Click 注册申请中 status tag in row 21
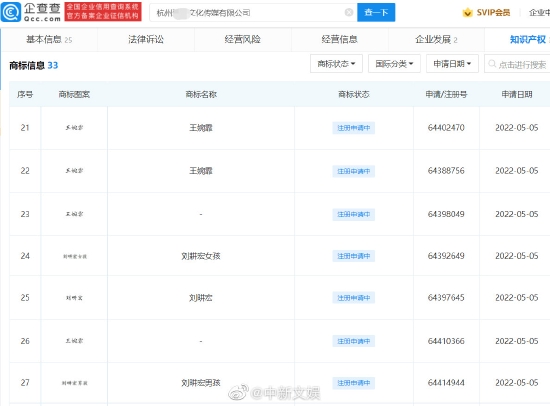Viewport: 550px width, 406px height. tap(354, 128)
